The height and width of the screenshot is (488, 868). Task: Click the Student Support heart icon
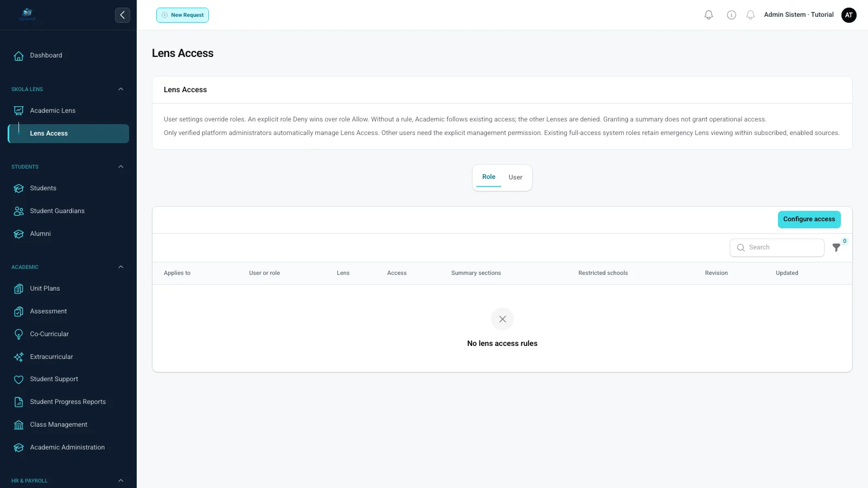click(18, 380)
